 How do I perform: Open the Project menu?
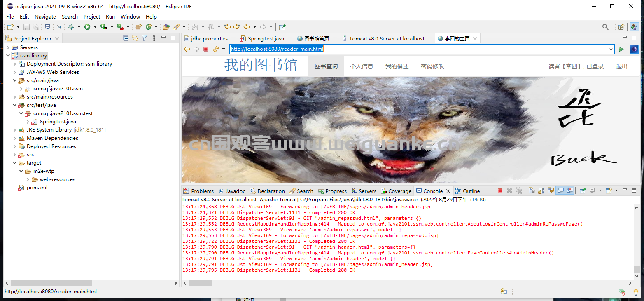(92, 17)
